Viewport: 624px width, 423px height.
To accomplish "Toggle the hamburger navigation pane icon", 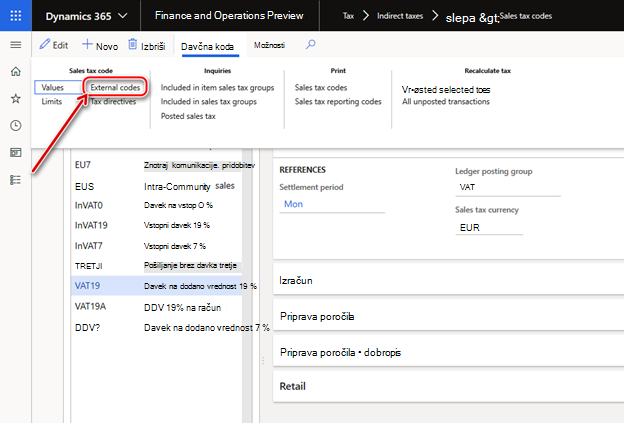I will click(x=16, y=45).
